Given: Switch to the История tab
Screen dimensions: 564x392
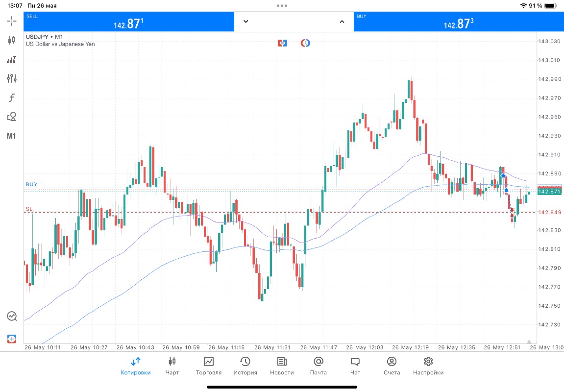Looking at the screenshot, I should point(245,366).
